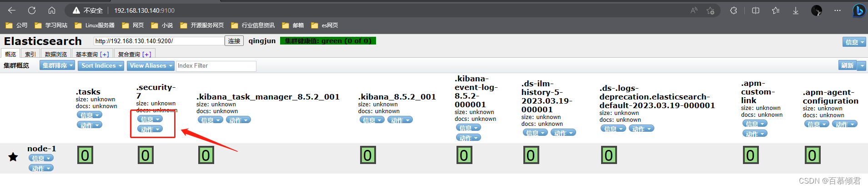Go back using the browser back arrow
The width and height of the screenshot is (868, 189).
click(x=12, y=10)
